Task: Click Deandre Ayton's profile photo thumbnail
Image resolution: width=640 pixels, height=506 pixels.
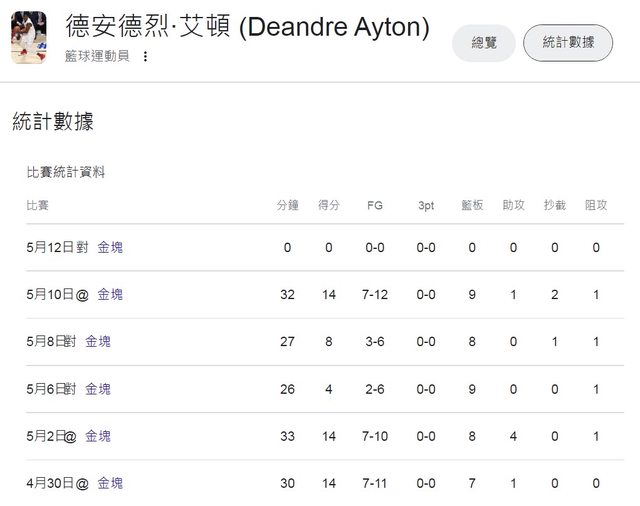Action: (29, 38)
